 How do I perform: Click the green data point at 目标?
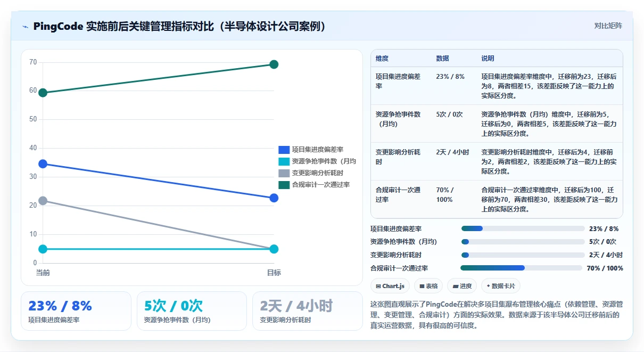[274, 64]
